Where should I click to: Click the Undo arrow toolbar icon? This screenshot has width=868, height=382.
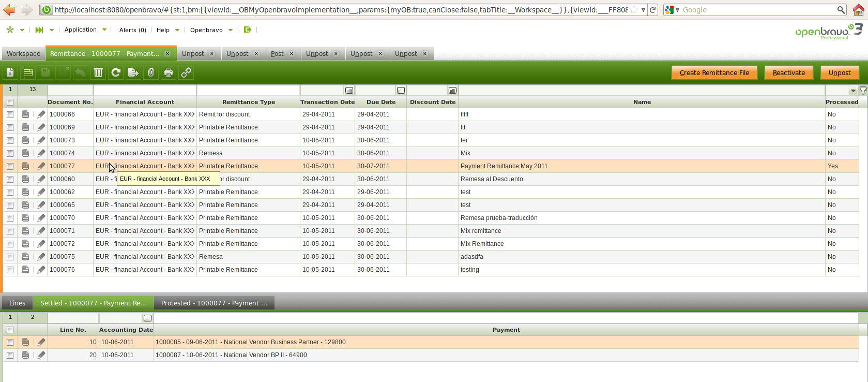point(81,72)
